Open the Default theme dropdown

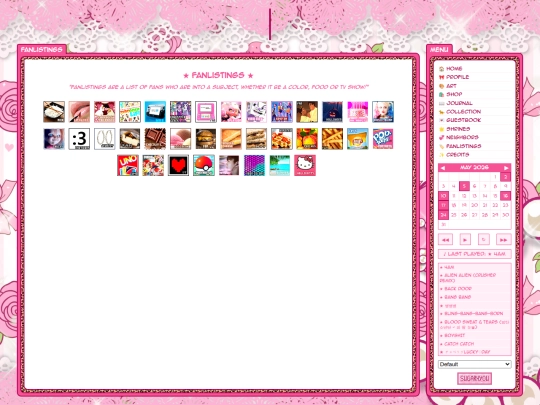pos(474,364)
